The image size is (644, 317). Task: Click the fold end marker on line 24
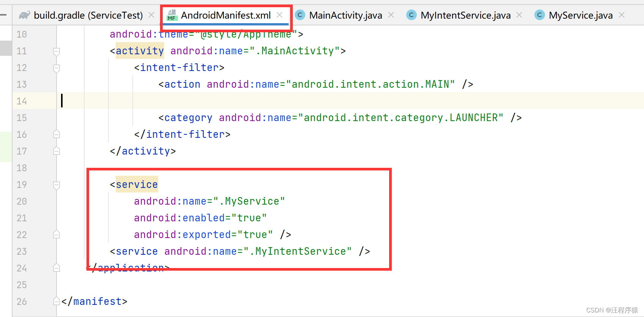tap(57, 268)
